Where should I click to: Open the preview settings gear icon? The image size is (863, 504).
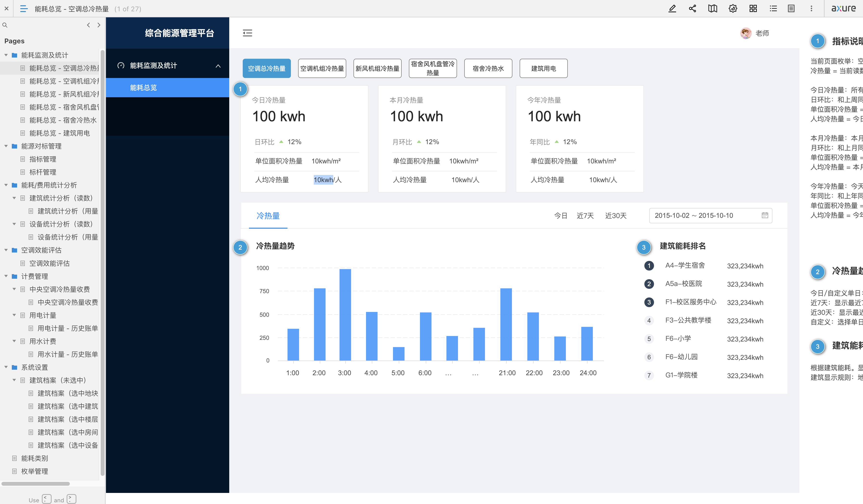point(732,9)
